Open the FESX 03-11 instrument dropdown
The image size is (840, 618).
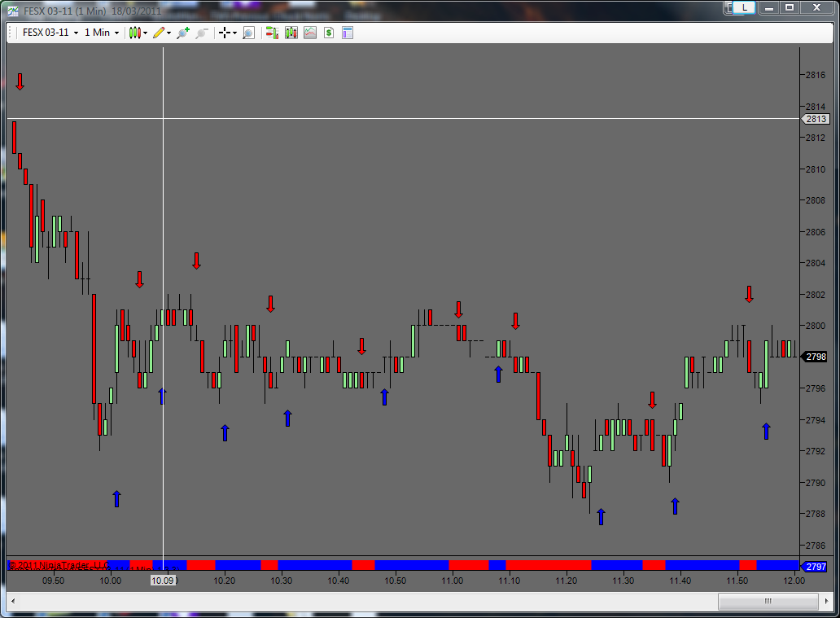[50, 33]
